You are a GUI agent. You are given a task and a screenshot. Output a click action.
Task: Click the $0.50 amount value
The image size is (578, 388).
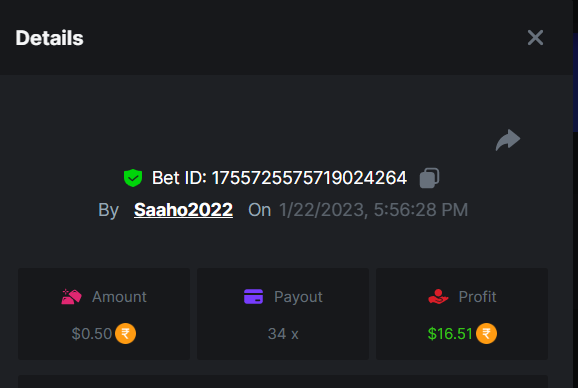click(x=92, y=334)
